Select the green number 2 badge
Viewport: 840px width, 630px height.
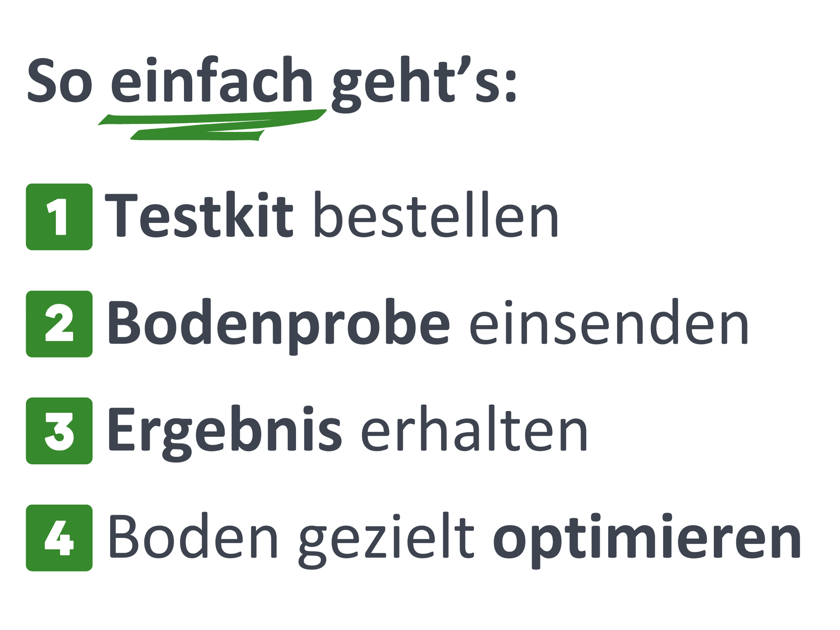pos(59,324)
